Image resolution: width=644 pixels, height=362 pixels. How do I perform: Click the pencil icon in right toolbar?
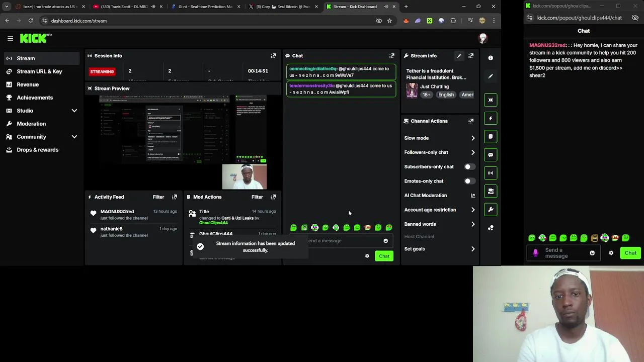(x=491, y=76)
